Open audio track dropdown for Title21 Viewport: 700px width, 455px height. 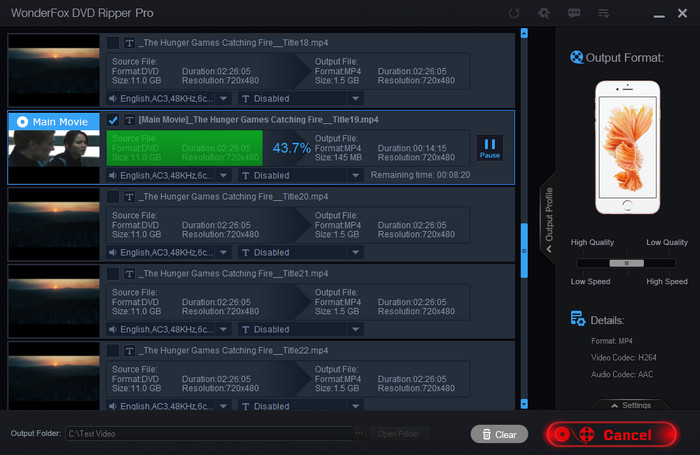point(224,330)
